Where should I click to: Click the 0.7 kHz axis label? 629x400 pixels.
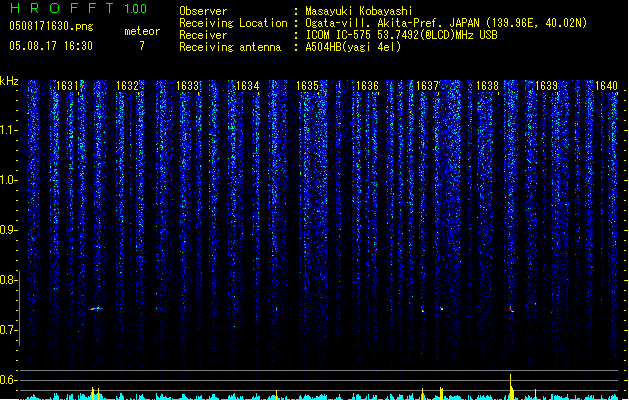(x=8, y=330)
